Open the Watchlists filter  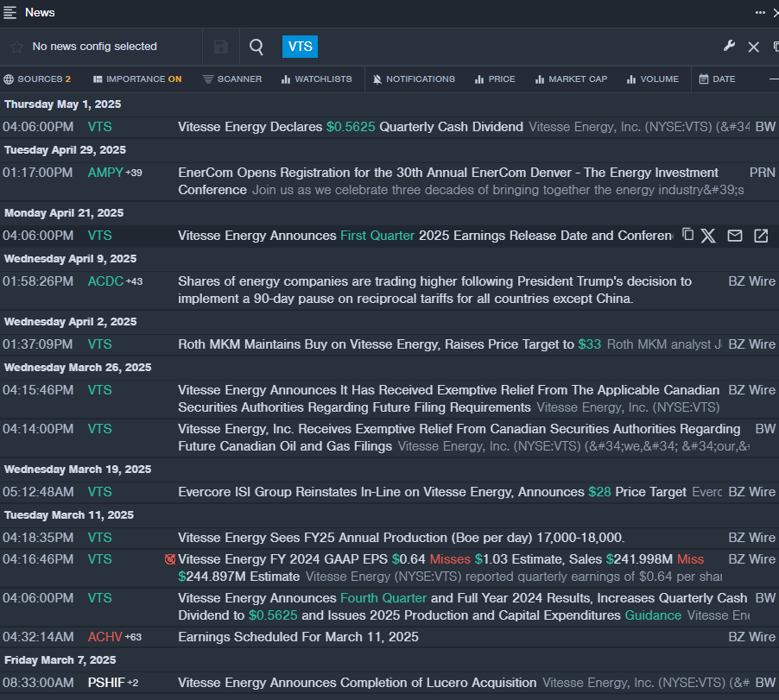click(x=316, y=79)
